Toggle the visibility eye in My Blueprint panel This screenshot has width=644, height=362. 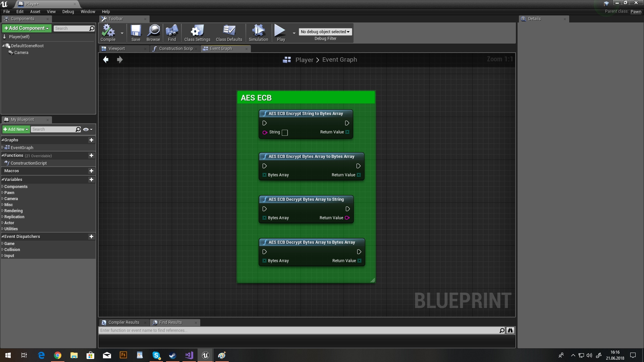coord(86,129)
